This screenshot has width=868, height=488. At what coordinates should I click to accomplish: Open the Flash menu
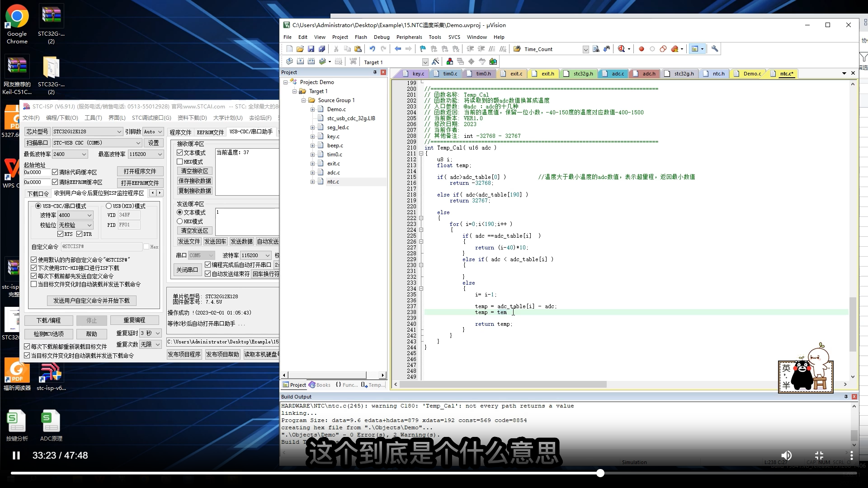click(361, 37)
